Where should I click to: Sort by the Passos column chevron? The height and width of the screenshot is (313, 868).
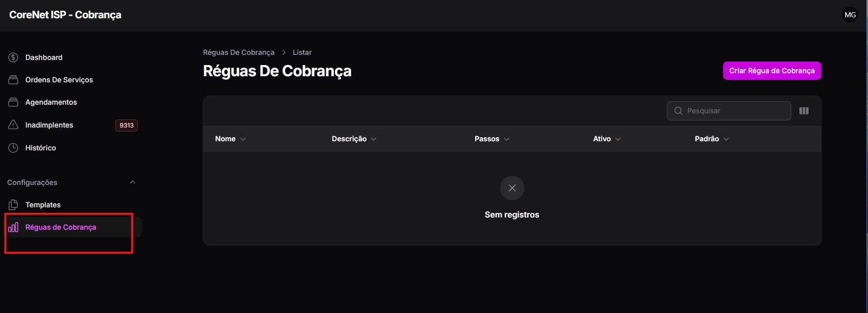click(507, 139)
